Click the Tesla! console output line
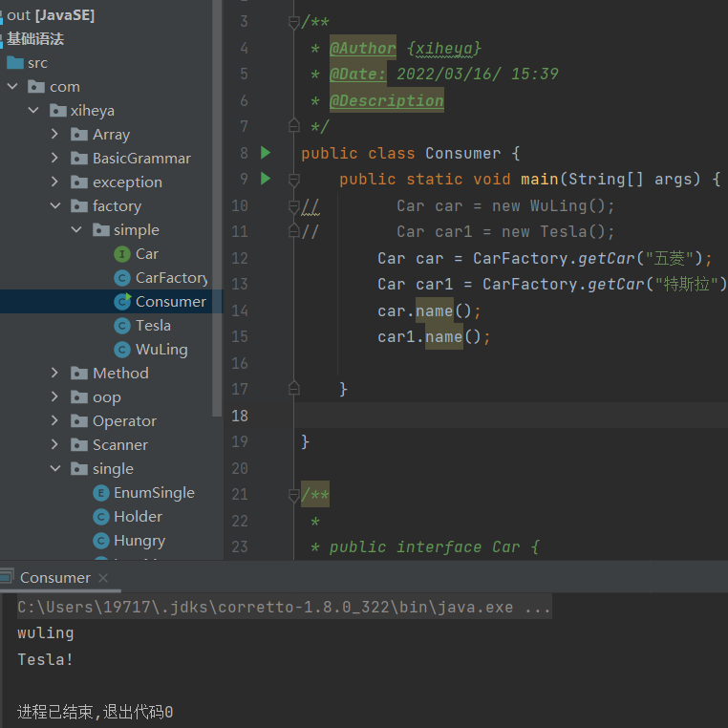Viewport: 728px width, 728px height. 45,659
